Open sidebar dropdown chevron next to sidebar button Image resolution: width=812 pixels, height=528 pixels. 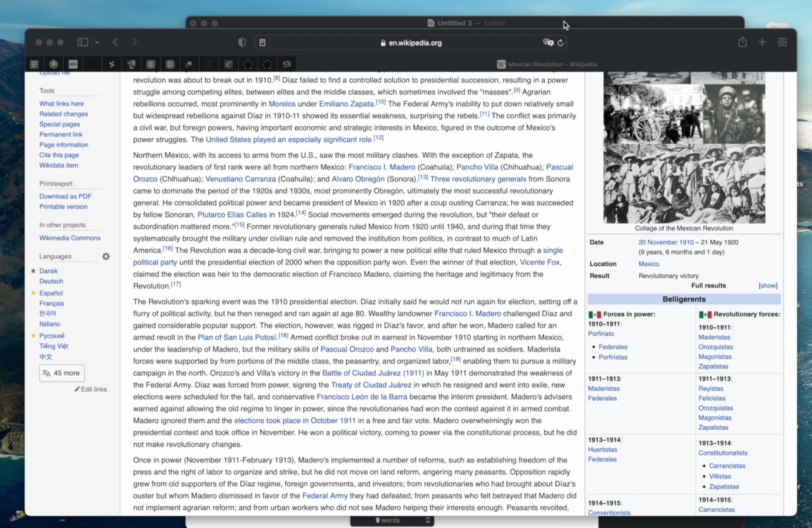pos(97,42)
